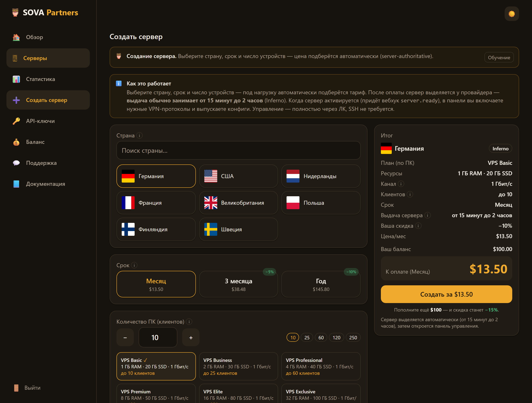The image size is (532, 403).
Task: Choose Франция country card
Action: pos(156,203)
